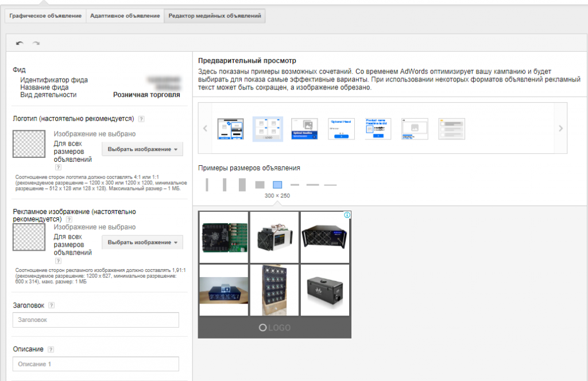Click into the Описание 1 input field

pyautogui.click(x=95, y=364)
